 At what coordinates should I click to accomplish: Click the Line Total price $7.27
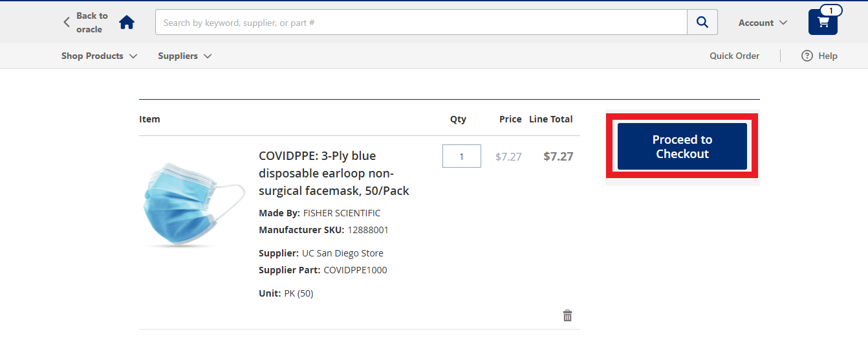pos(558,156)
